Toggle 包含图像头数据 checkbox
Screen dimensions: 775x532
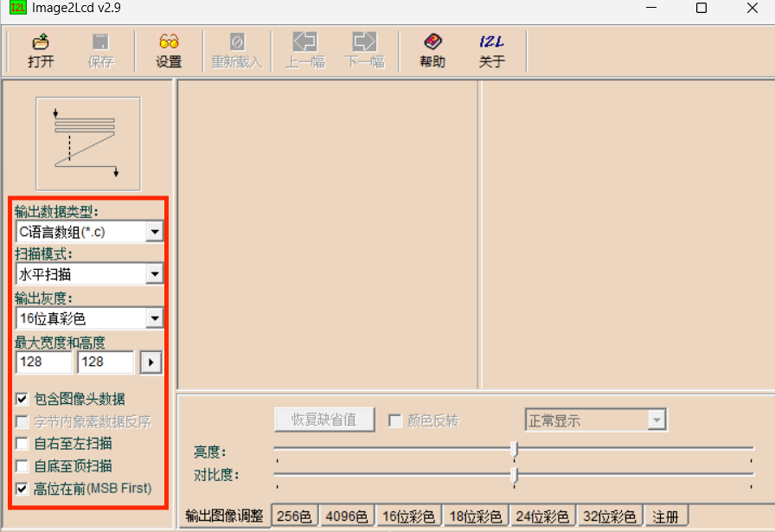tap(22, 400)
